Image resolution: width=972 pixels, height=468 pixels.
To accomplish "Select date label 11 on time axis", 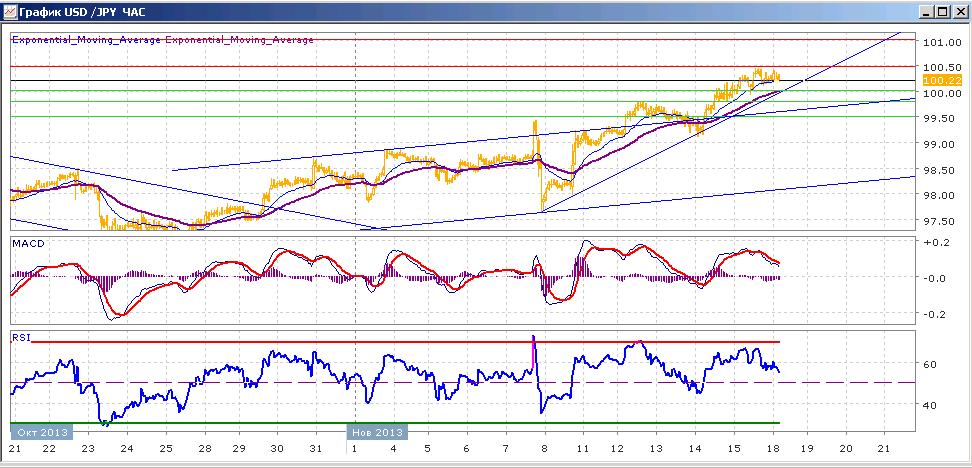I will (581, 448).
